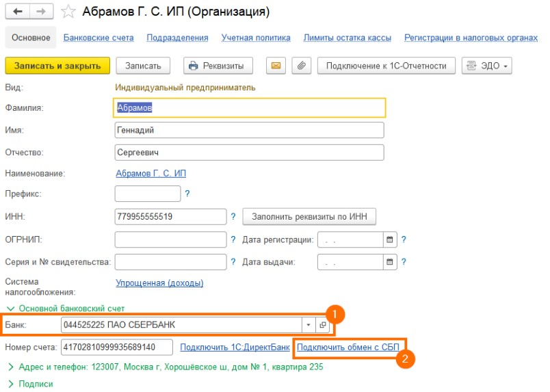Click the forward navigation arrow
The height and width of the screenshot is (392, 550).
click(x=41, y=12)
